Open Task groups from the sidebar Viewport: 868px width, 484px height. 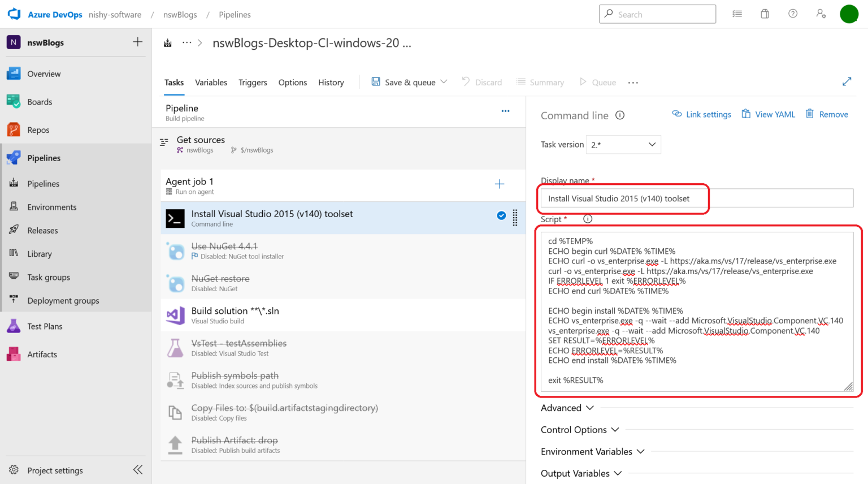[x=48, y=277]
